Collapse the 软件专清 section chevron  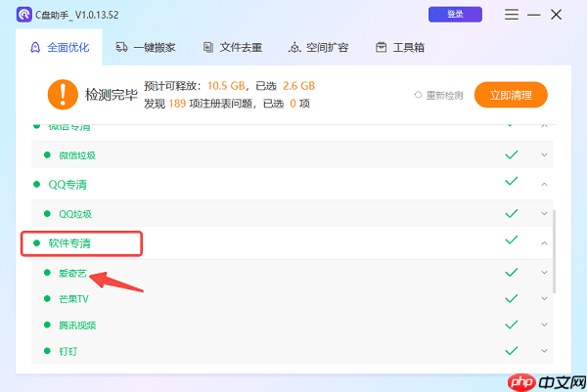(x=544, y=243)
